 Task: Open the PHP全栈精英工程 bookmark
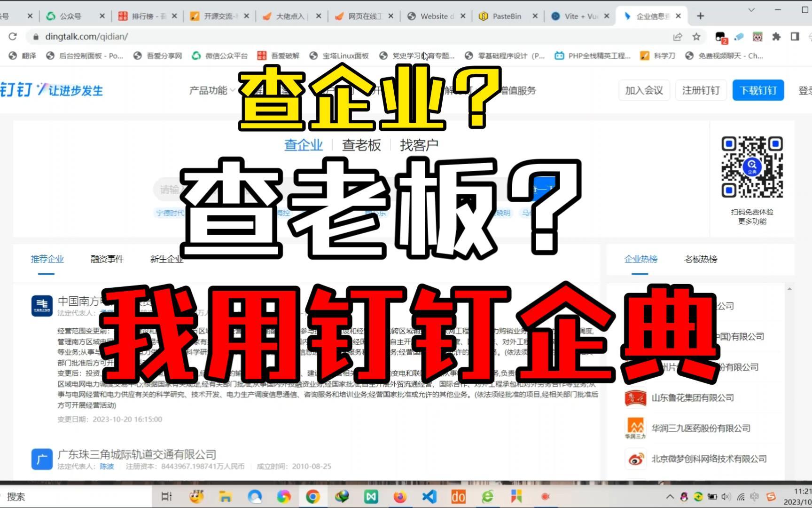click(x=593, y=56)
